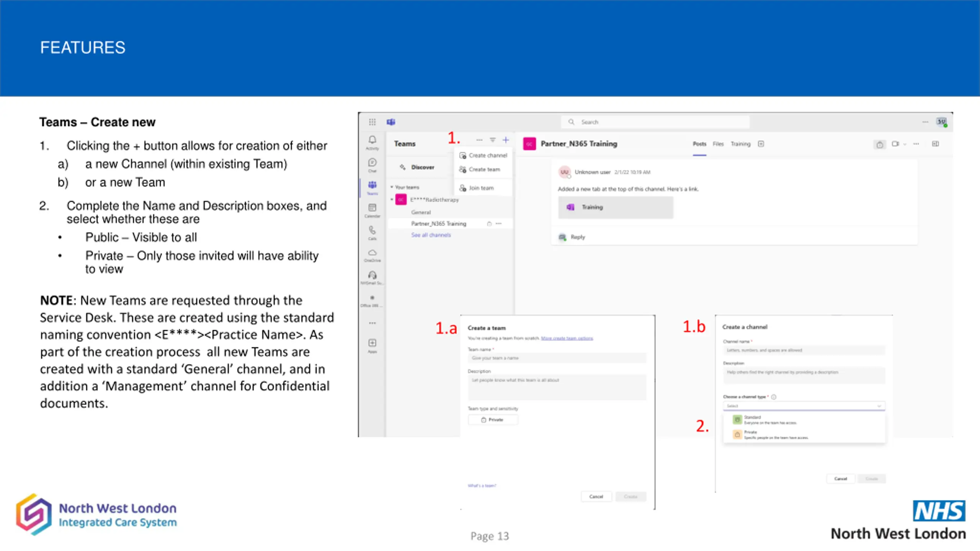Switch to the Files tab
Viewport: 980px width, 551px height.
718,144
